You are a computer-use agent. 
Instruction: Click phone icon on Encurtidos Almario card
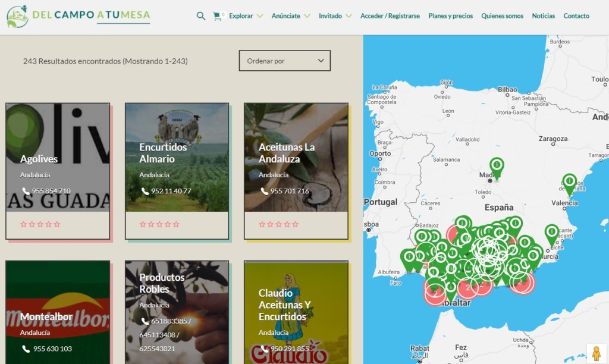click(x=145, y=191)
